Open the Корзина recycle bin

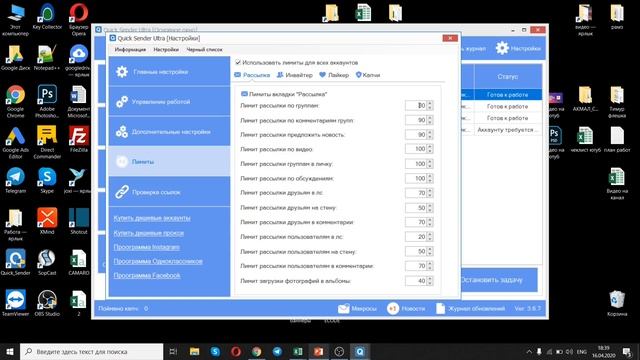click(x=617, y=303)
